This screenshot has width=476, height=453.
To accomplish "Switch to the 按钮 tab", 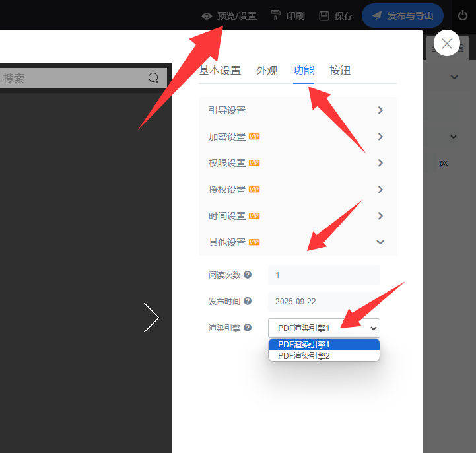I will point(339,71).
